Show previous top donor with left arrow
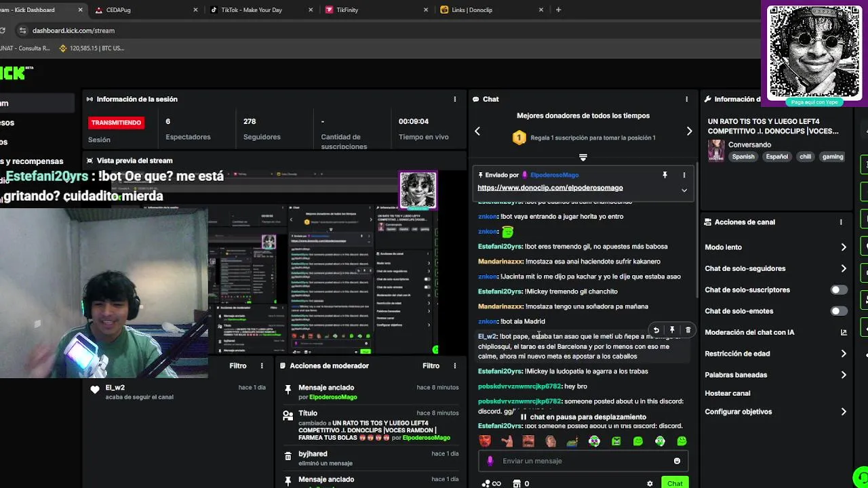868x488 pixels. click(477, 131)
